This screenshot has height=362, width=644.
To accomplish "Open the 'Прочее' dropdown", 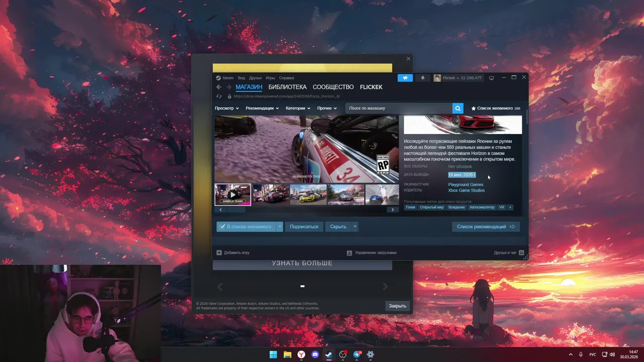I will coord(327,108).
